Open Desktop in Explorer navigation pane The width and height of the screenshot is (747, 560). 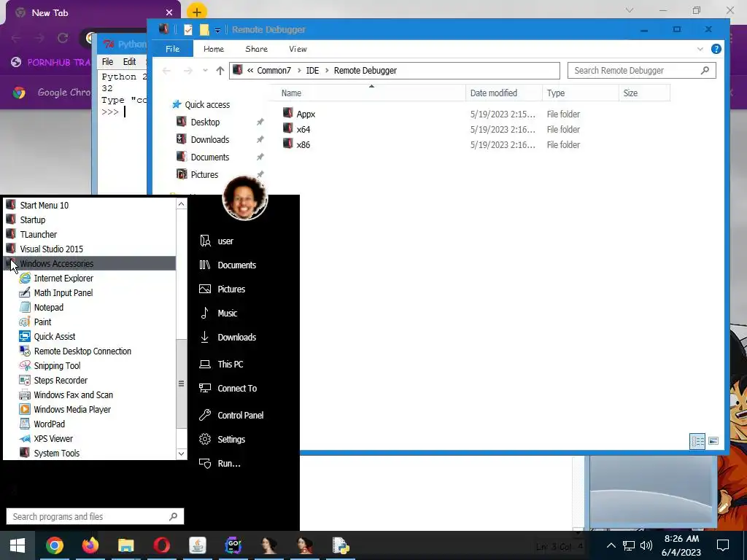click(205, 122)
